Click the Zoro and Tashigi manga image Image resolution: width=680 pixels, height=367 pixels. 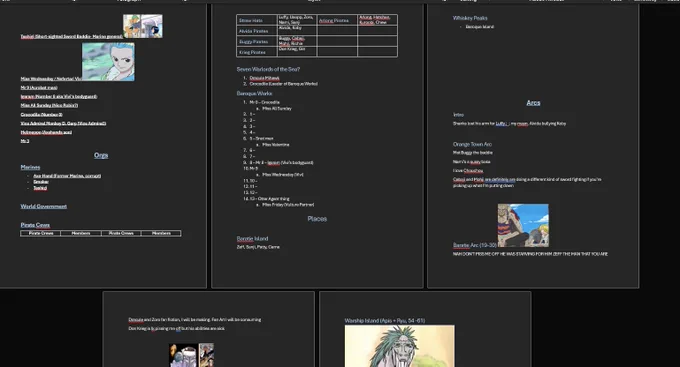coord(143,26)
